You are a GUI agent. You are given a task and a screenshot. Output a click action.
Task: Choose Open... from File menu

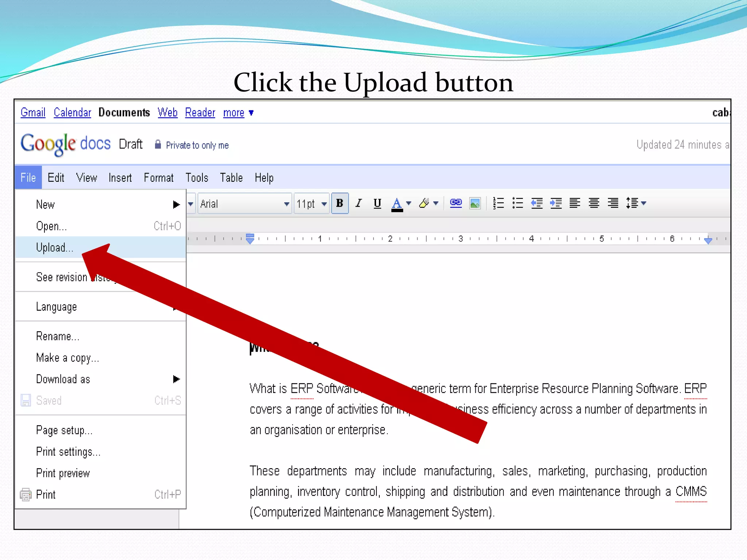pyautogui.click(x=101, y=226)
